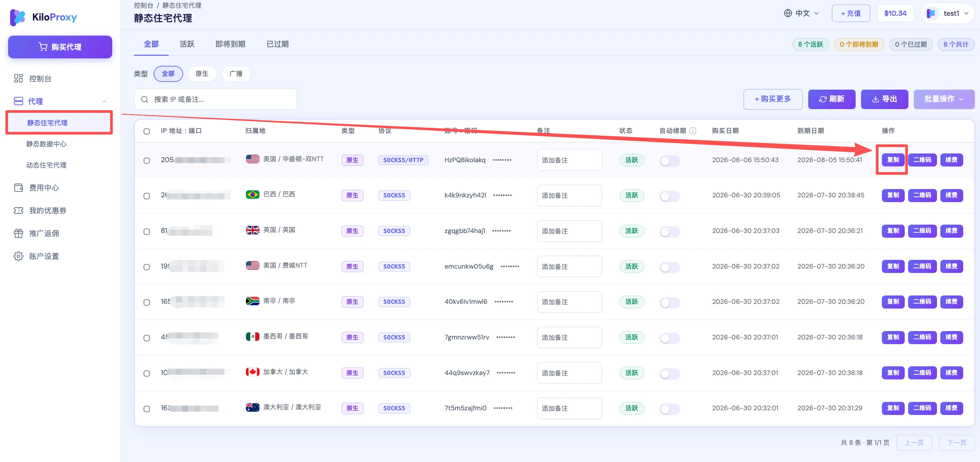Click 复制 for the 华盛顿-双NTT row
The width and height of the screenshot is (980, 462).
point(893,159)
